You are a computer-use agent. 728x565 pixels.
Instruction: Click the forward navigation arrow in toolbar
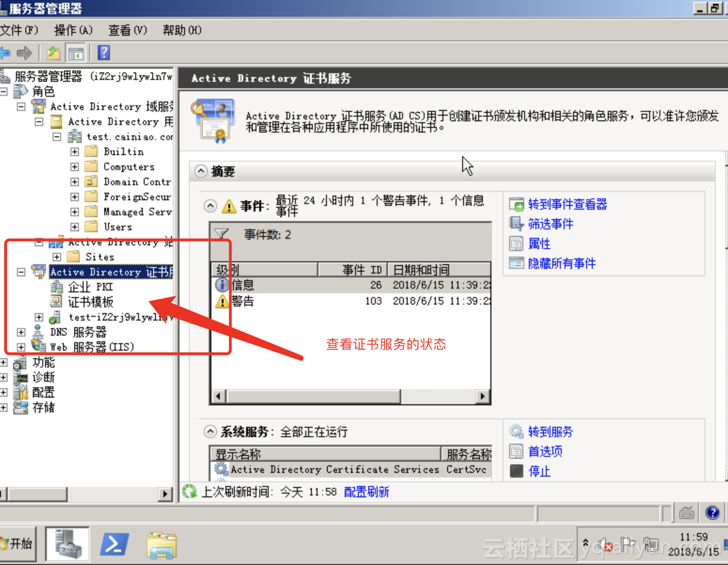tap(24, 53)
